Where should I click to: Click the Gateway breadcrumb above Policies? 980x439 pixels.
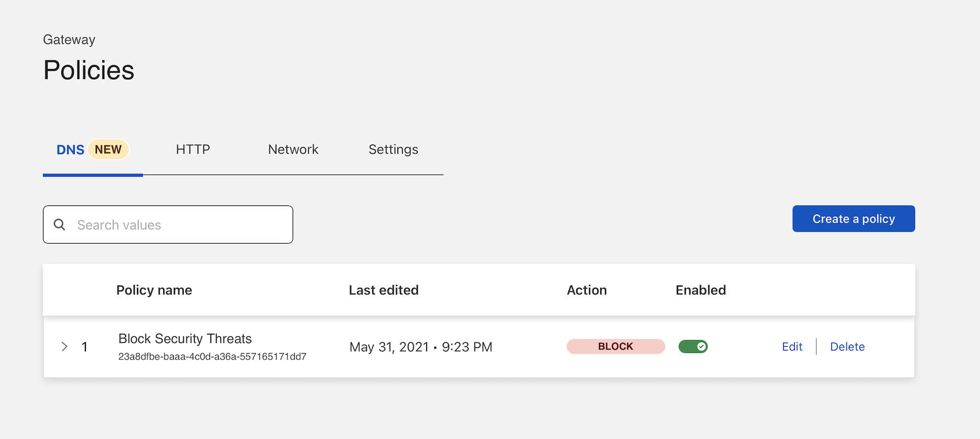click(69, 40)
